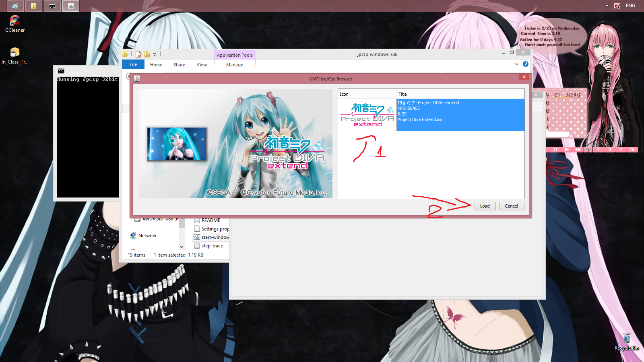
Task: Show hidden tray icons arrow
Action: (x=607, y=6)
